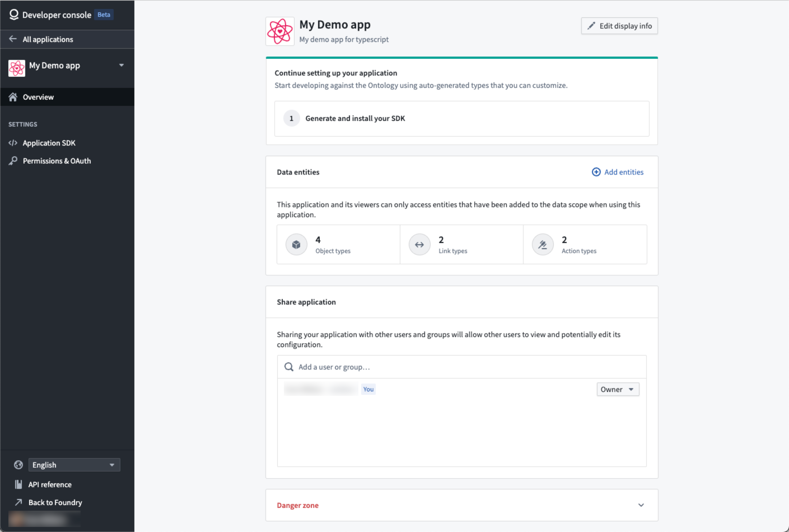Click the Link types arrows icon
This screenshot has width=789, height=532.
pos(420,244)
